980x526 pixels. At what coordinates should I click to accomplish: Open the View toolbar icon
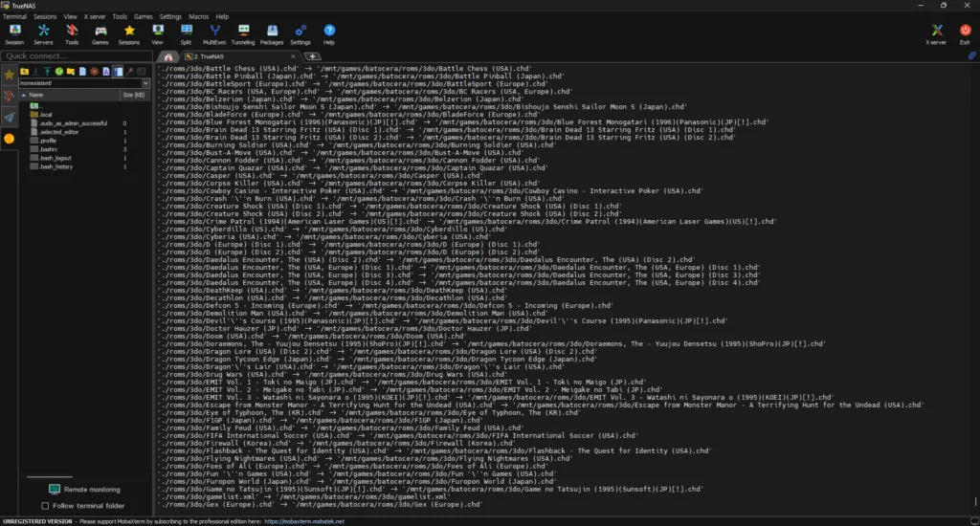(x=158, y=34)
